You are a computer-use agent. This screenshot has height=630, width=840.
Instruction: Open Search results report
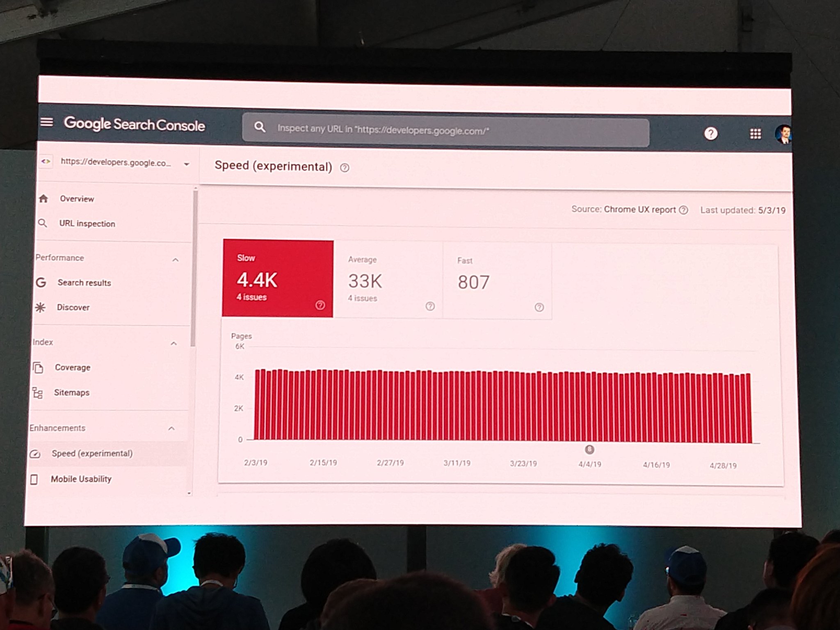coord(84,283)
